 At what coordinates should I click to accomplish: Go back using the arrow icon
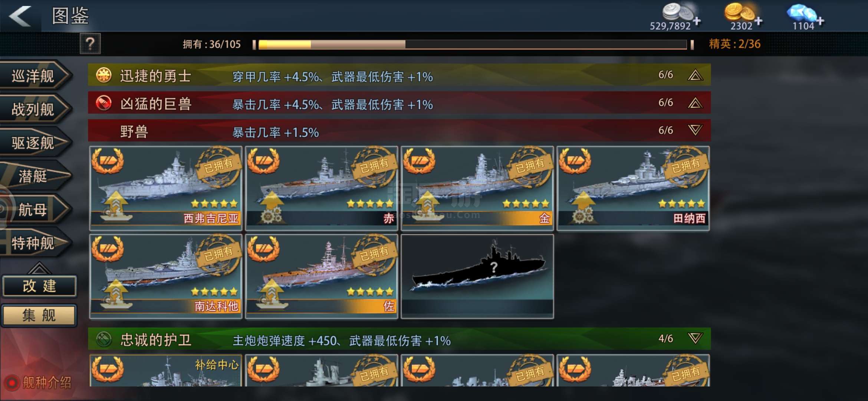20,16
